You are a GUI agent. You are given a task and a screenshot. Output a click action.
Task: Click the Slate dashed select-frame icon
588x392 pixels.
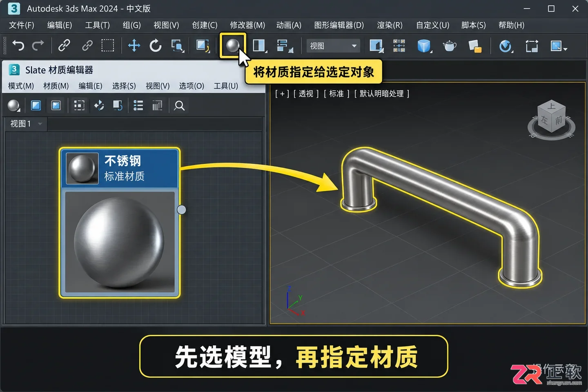(x=79, y=106)
